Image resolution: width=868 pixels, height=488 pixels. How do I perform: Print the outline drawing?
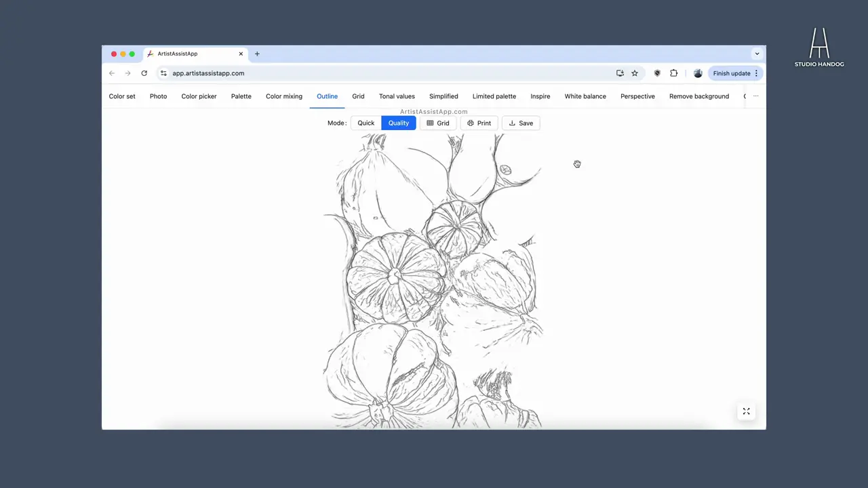click(x=479, y=123)
